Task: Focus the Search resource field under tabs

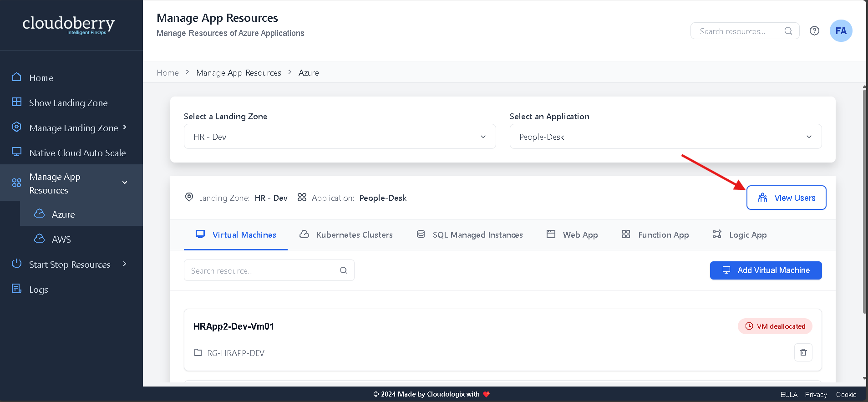Action: (x=269, y=270)
